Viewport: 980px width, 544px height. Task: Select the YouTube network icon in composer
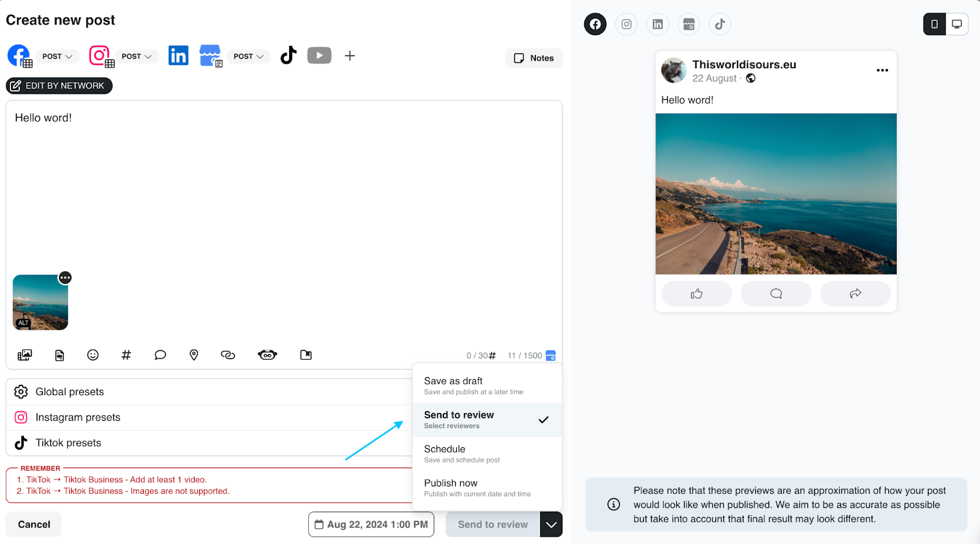(319, 55)
